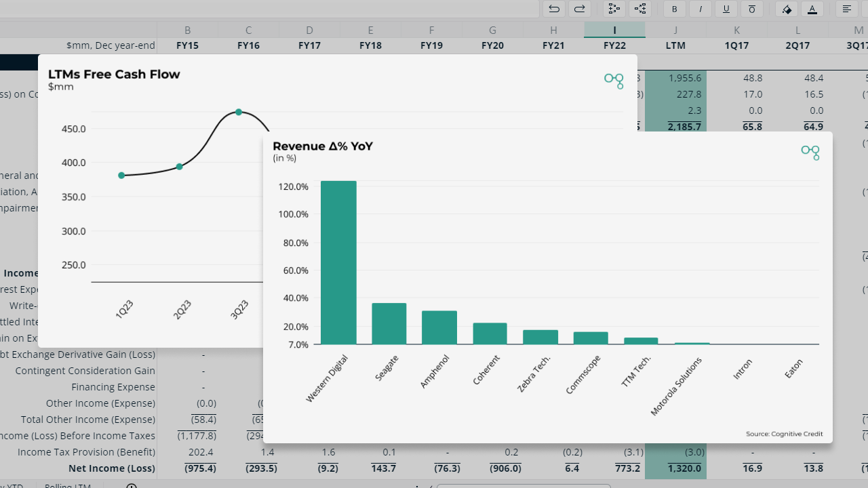
Task: Select column I header
Action: tap(614, 29)
